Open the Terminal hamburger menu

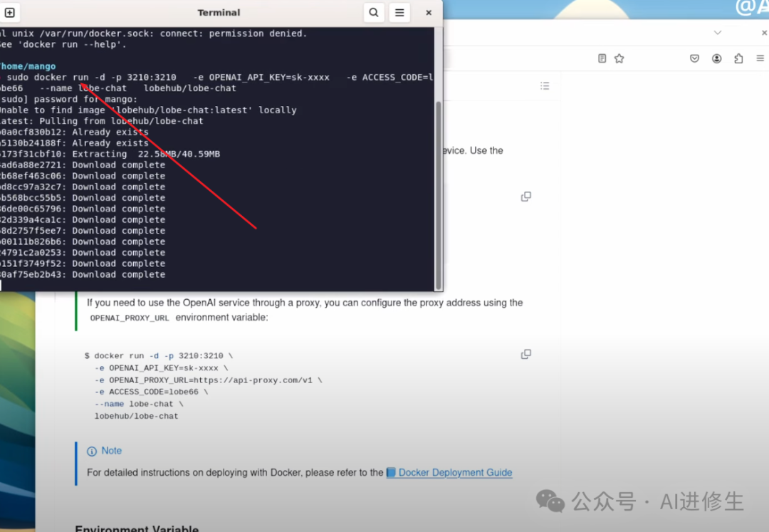[399, 13]
